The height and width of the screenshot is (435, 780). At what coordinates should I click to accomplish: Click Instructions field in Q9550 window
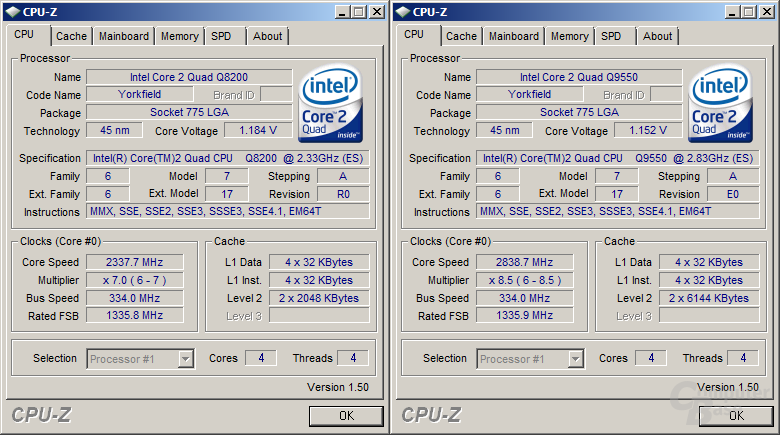pos(618,211)
